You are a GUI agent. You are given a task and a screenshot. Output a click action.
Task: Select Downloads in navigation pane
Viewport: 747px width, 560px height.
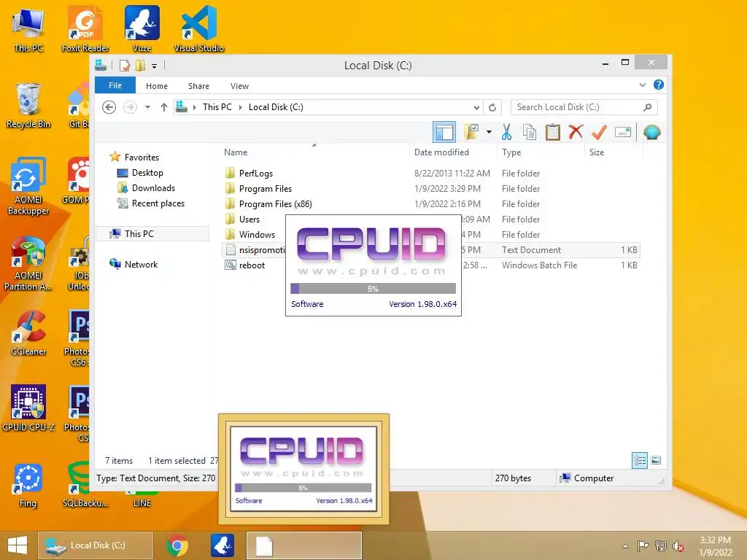coord(153,188)
